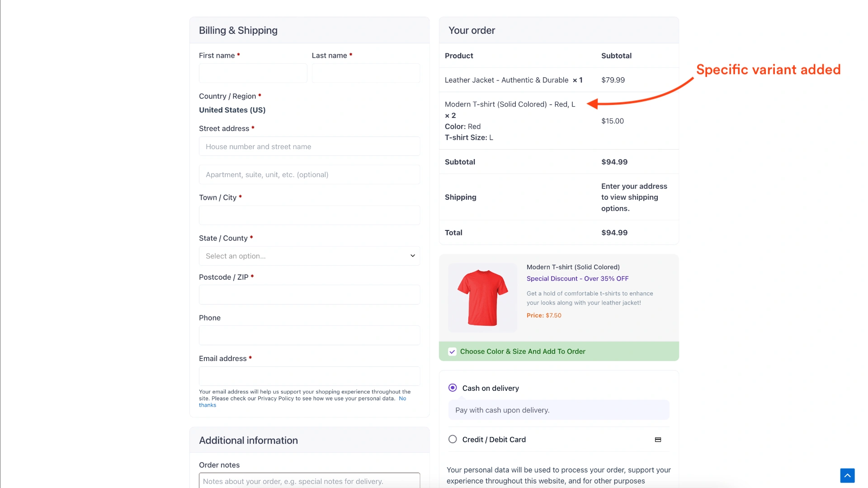The height and width of the screenshot is (488, 868).
Task: Focus the Phone field
Action: [309, 335]
